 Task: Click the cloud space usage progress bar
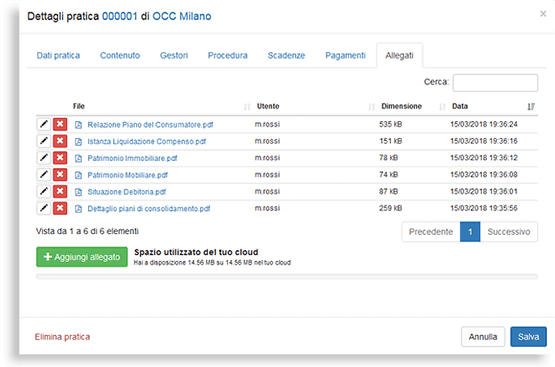point(287,277)
